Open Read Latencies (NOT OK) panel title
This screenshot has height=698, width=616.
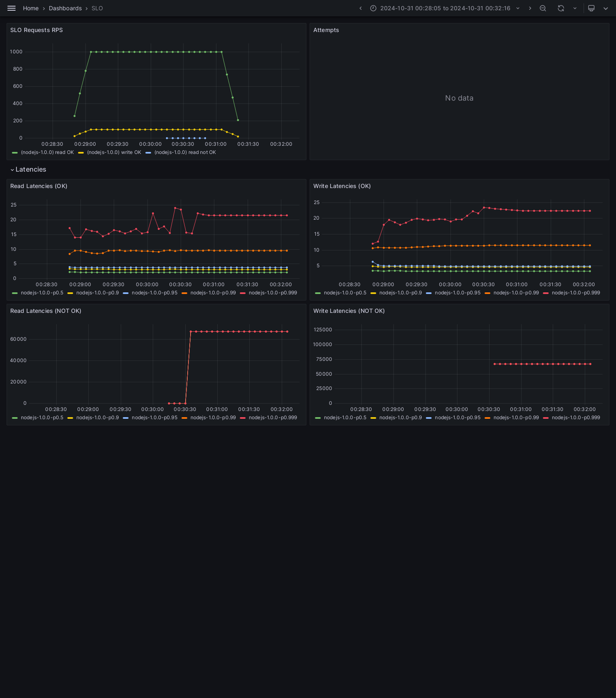tap(46, 311)
